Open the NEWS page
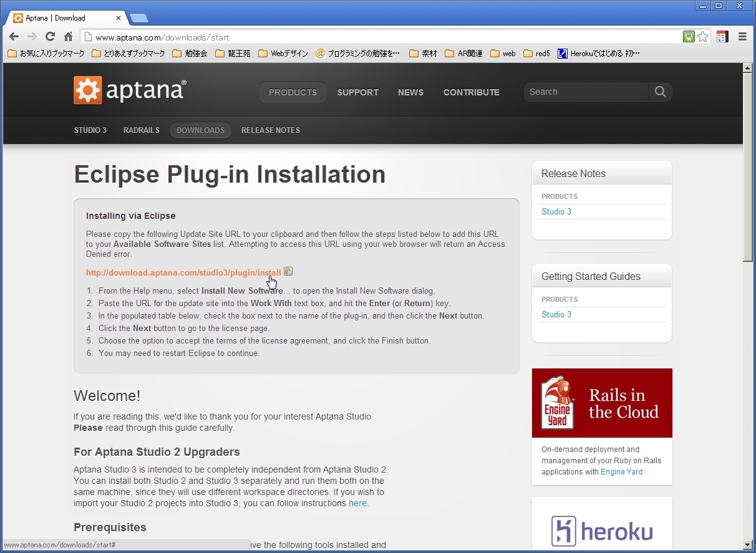 (410, 92)
